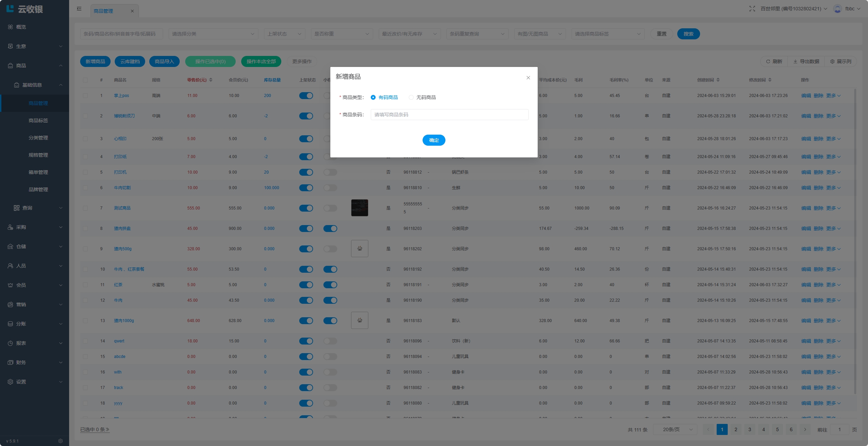Close the 新增商品 dialog with X
868x446 pixels.
528,78
